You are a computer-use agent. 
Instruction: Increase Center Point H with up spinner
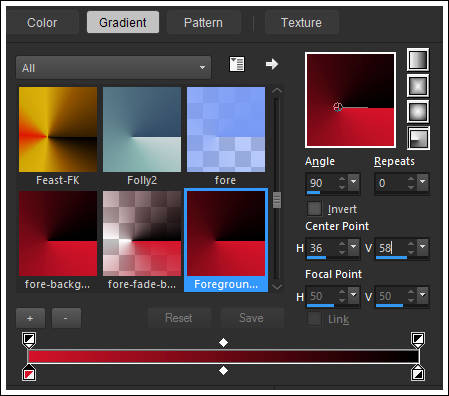[x=342, y=244]
